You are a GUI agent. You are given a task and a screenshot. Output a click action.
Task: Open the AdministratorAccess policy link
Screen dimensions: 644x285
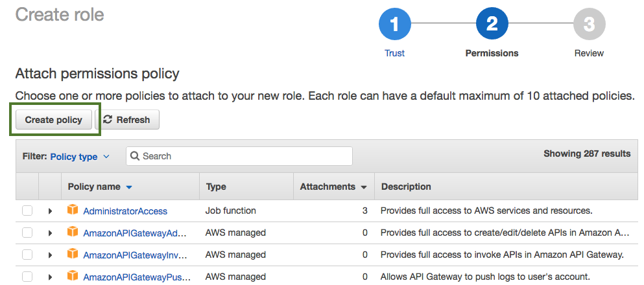[x=125, y=211]
